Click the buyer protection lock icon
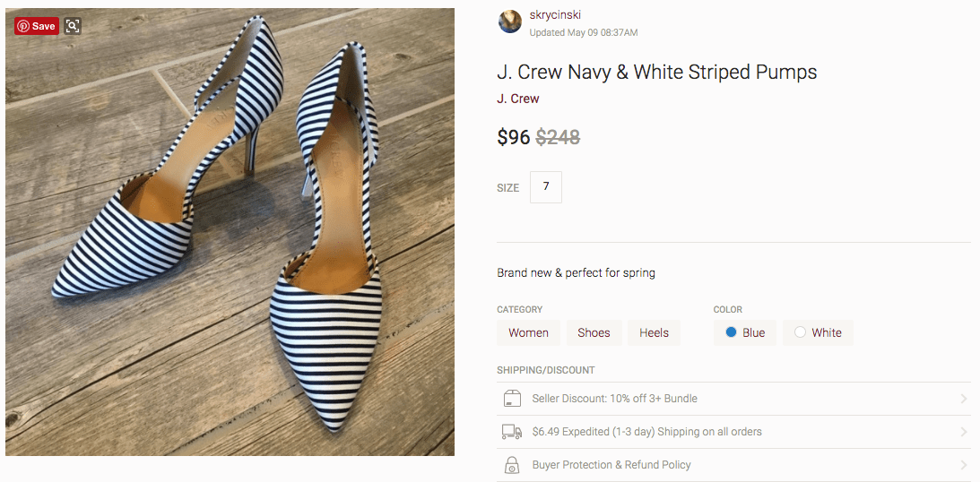Screen dimensions: 980x482 (512, 465)
